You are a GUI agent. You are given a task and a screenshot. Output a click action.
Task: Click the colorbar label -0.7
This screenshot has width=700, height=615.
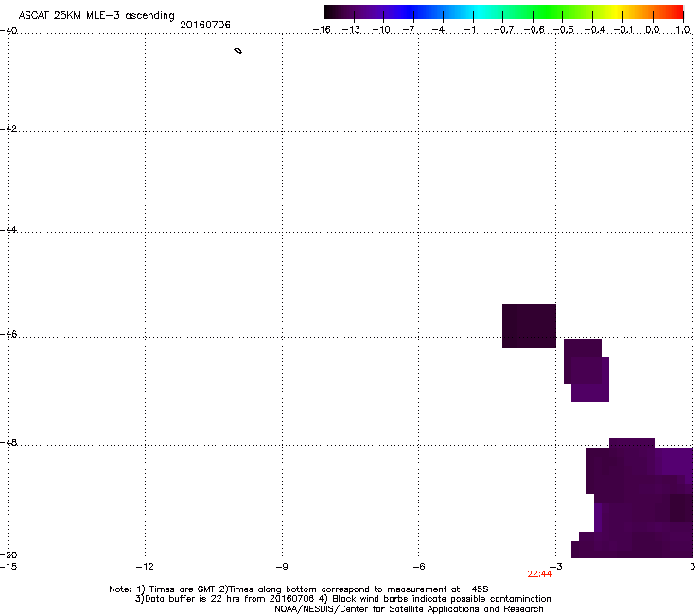click(503, 30)
